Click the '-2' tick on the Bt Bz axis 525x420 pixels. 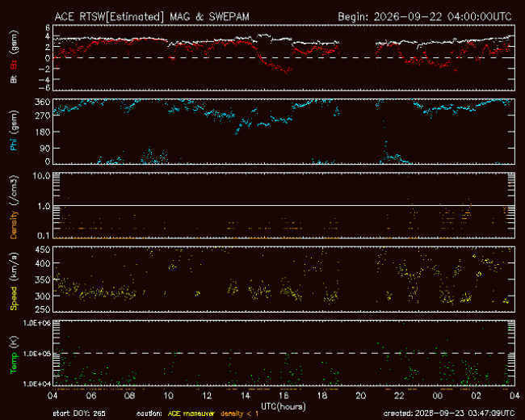click(x=45, y=69)
